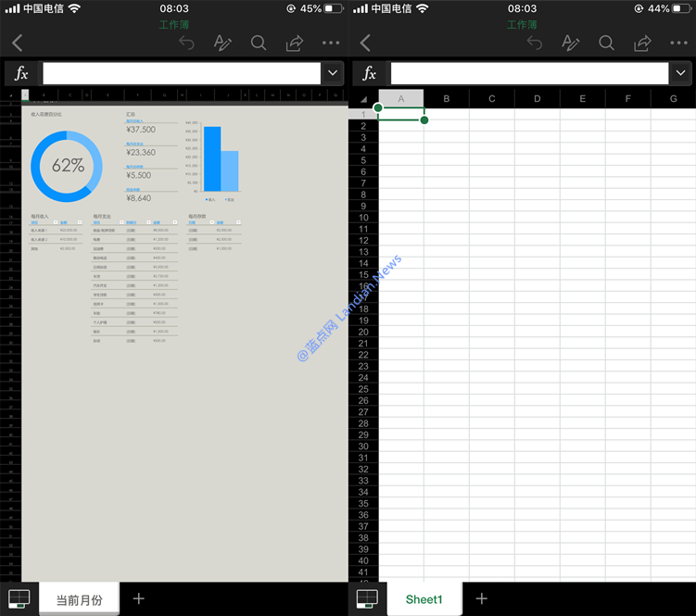Tap the fx function icon in right workbook
This screenshot has height=616, width=696.
click(x=369, y=73)
